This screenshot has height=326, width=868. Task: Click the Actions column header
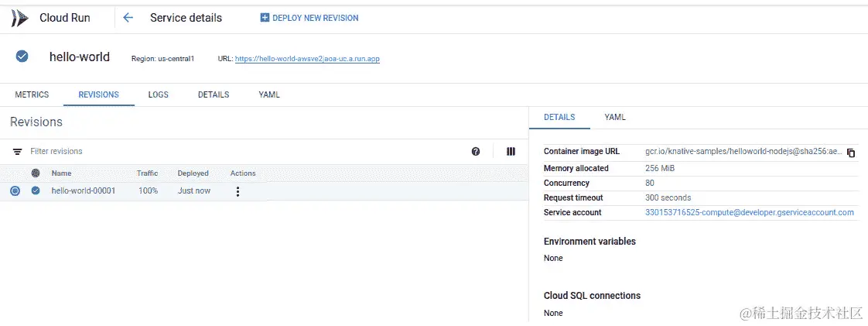243,173
